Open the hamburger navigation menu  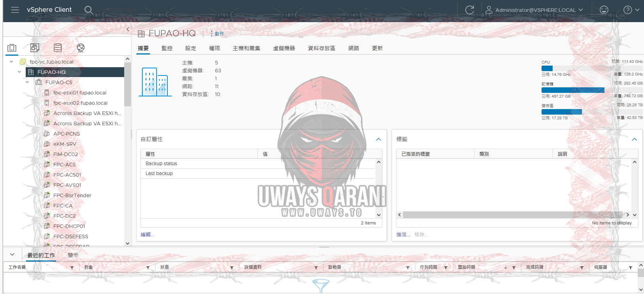click(x=15, y=10)
